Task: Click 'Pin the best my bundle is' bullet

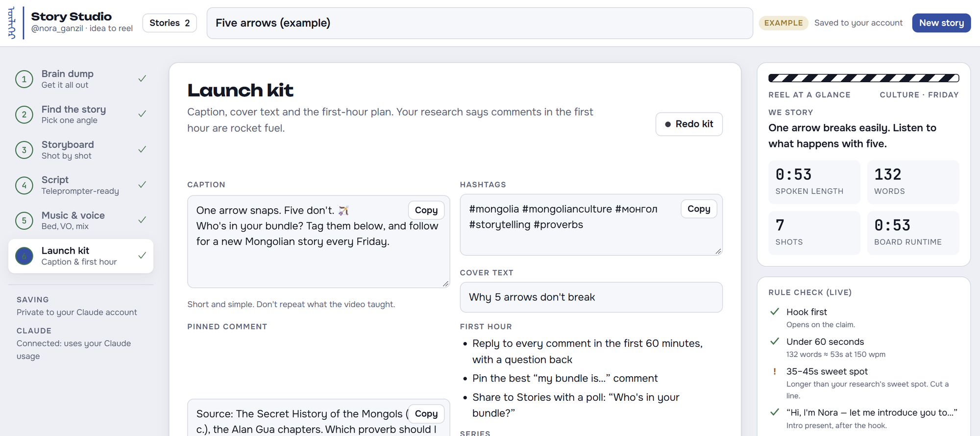Action: (x=565, y=378)
